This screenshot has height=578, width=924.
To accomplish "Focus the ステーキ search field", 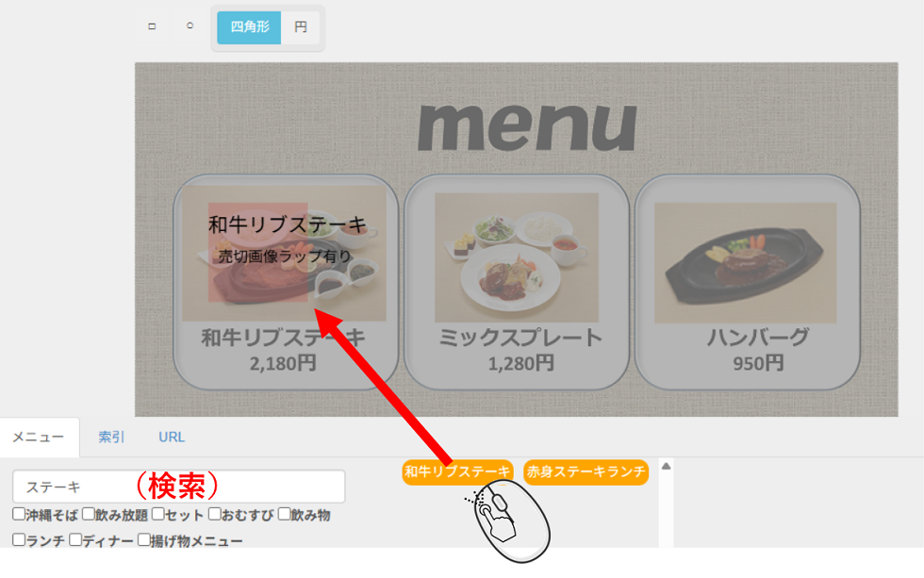I will click(178, 487).
